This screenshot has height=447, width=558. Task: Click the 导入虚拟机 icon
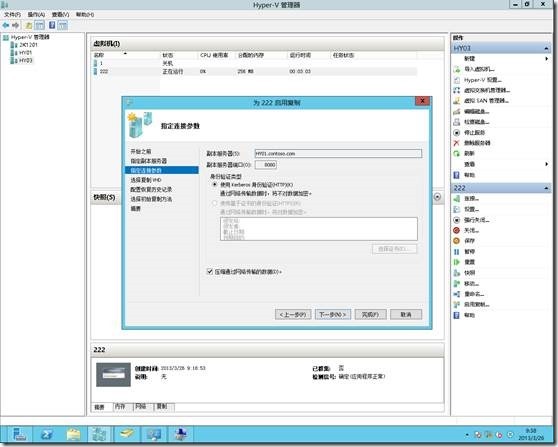click(x=457, y=69)
